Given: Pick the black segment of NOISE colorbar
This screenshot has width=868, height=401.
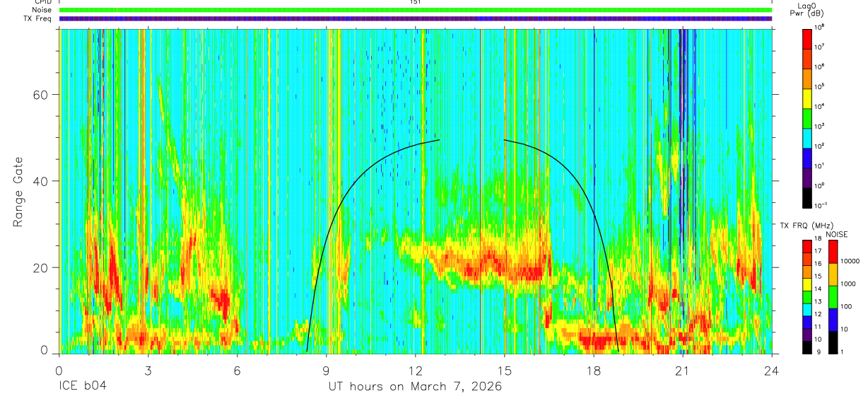Looking at the screenshot, I should (833, 342).
